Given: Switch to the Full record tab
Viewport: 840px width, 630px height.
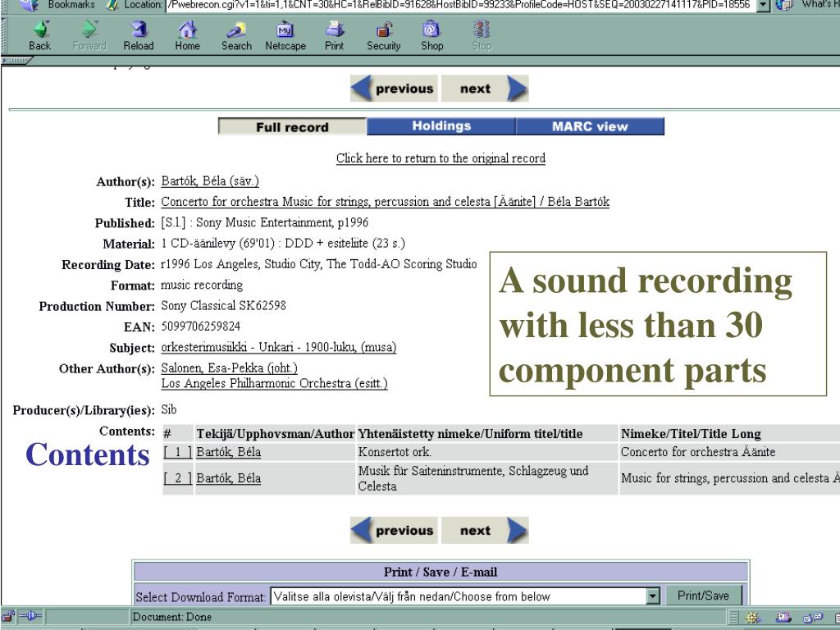Looking at the screenshot, I should (x=293, y=127).
